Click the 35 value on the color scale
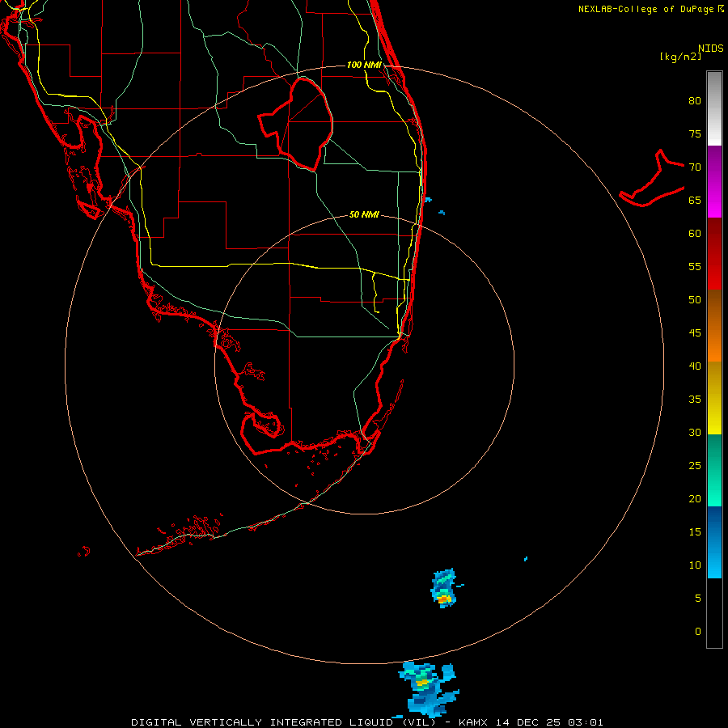 tap(695, 400)
